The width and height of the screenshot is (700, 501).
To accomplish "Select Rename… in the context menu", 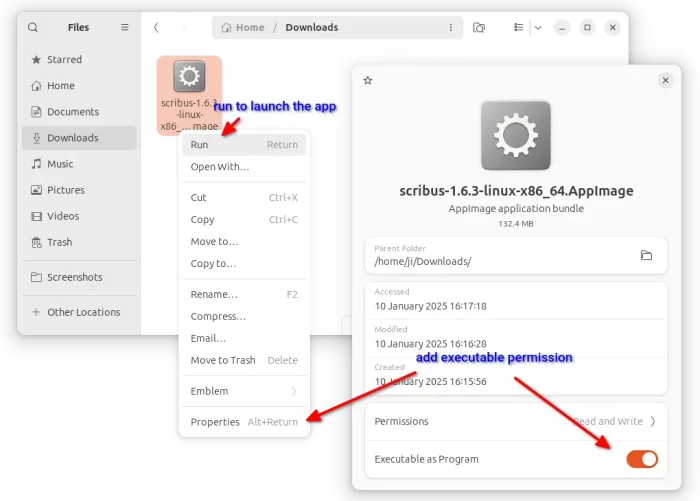I will tap(244, 294).
